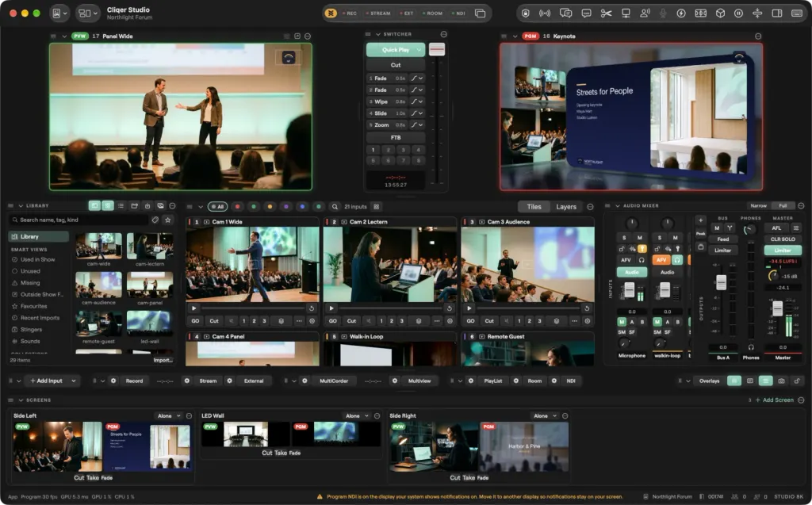Click the Cut transition button in Switcher
The height and width of the screenshot is (505, 812).
point(396,65)
